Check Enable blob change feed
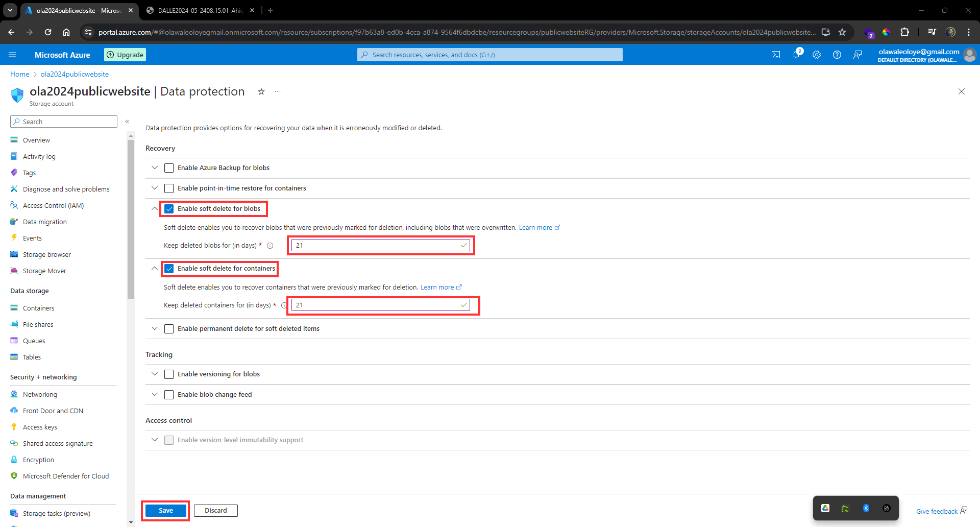980x527 pixels. point(168,394)
